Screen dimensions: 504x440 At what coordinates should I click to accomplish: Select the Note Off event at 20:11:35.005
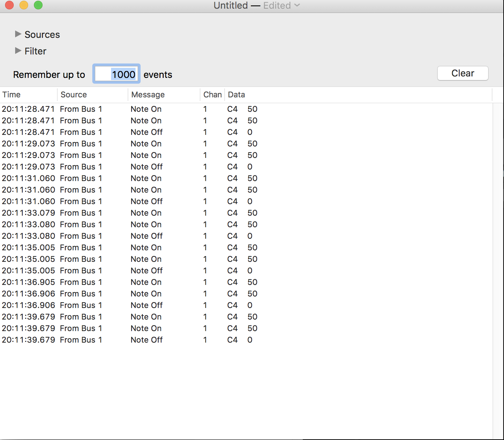tap(146, 270)
